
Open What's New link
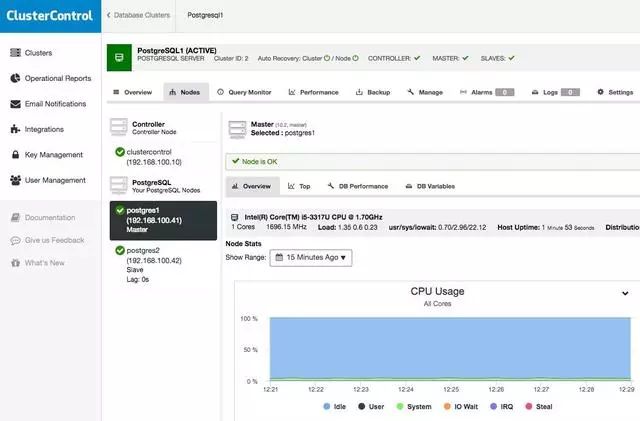coord(44,263)
